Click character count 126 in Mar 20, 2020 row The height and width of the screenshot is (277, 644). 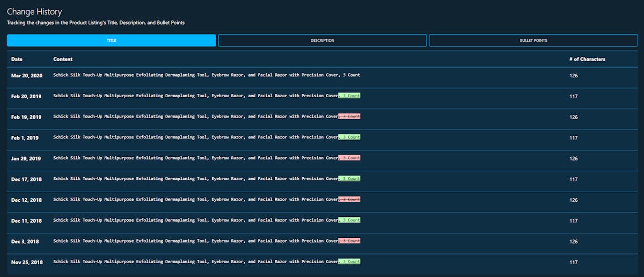[574, 76]
